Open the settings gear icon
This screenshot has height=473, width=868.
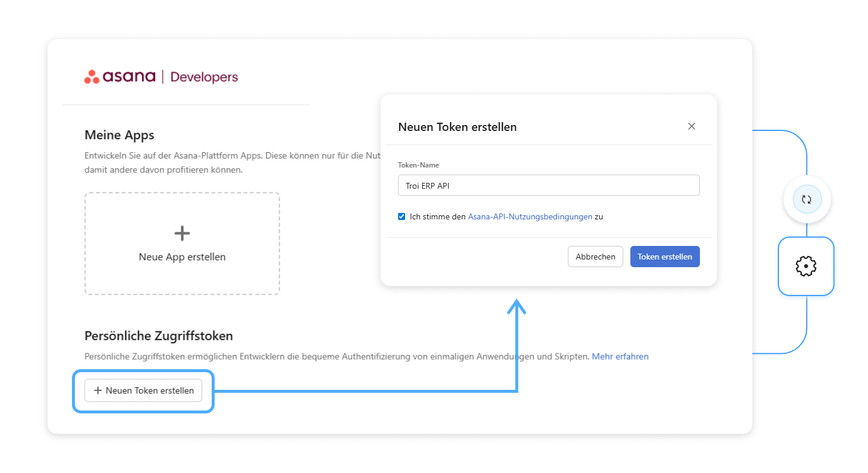(805, 267)
